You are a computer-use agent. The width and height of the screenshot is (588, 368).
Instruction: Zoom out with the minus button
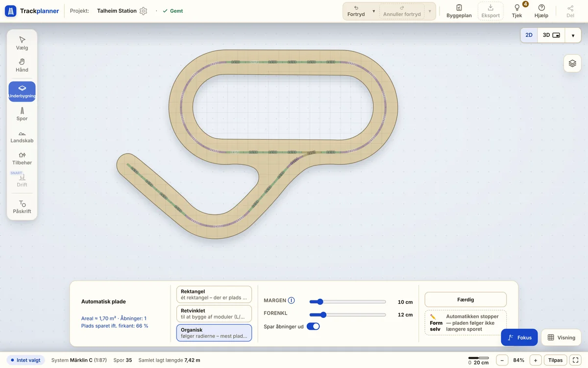click(502, 360)
